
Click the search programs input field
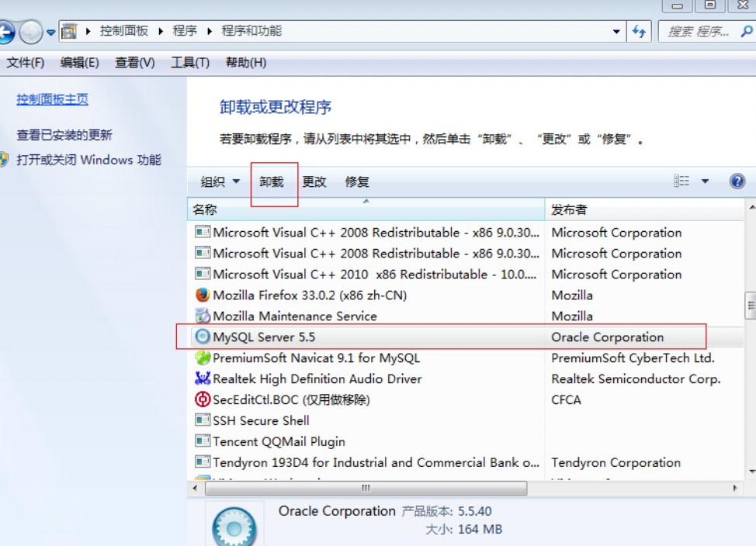tap(699, 32)
